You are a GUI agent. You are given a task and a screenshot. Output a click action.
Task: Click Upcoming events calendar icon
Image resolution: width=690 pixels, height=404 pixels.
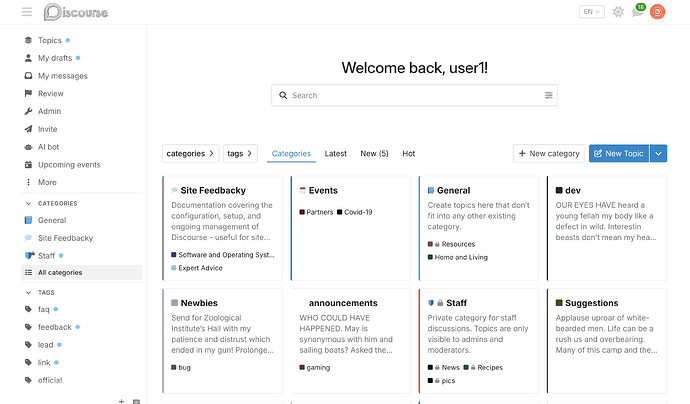29,165
